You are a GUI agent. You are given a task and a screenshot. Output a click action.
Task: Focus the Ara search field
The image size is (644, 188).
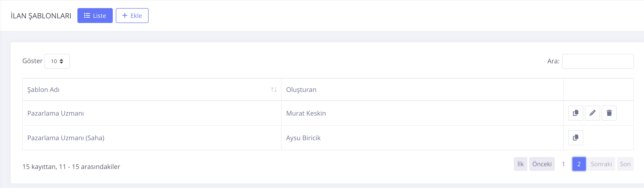598,61
